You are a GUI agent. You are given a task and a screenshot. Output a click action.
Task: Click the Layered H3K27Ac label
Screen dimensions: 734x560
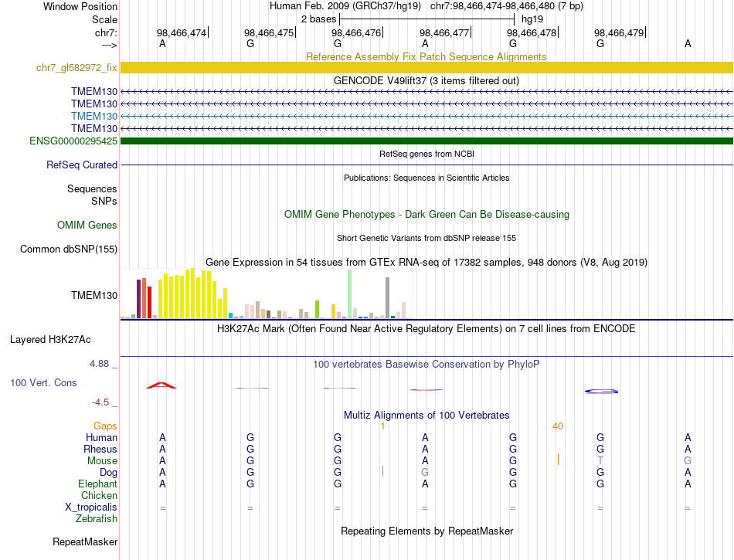click(50, 339)
